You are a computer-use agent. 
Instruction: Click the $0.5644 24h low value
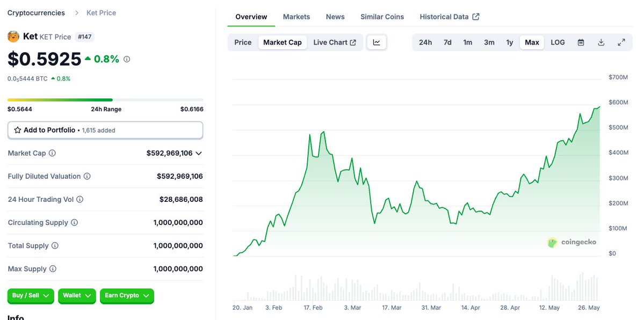click(20, 110)
